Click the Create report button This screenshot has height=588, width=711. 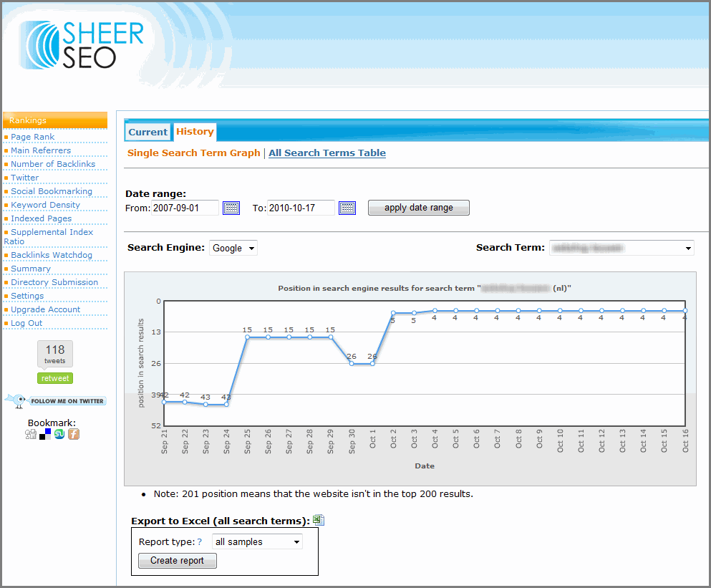point(177,561)
